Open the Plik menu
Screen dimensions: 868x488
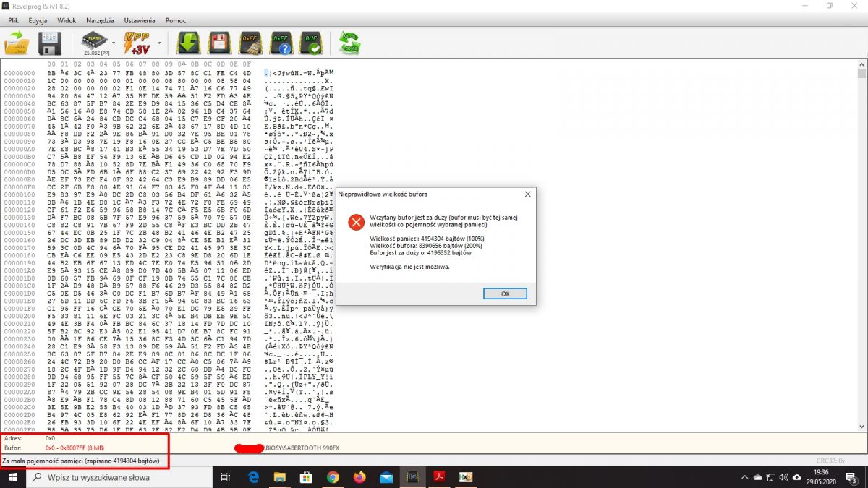13,21
